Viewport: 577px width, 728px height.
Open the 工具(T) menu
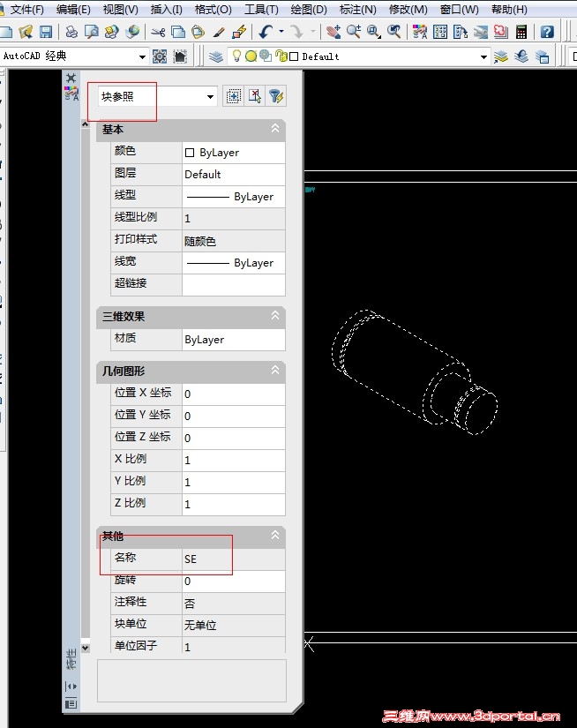pos(261,10)
